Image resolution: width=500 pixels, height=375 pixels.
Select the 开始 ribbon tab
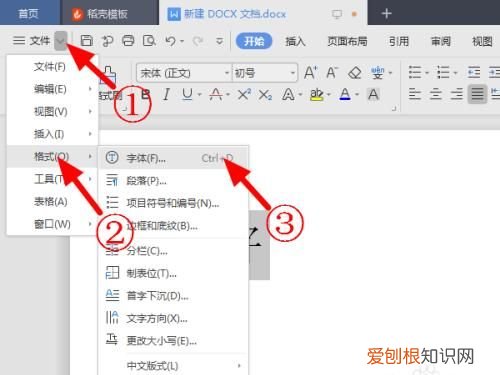coord(254,41)
